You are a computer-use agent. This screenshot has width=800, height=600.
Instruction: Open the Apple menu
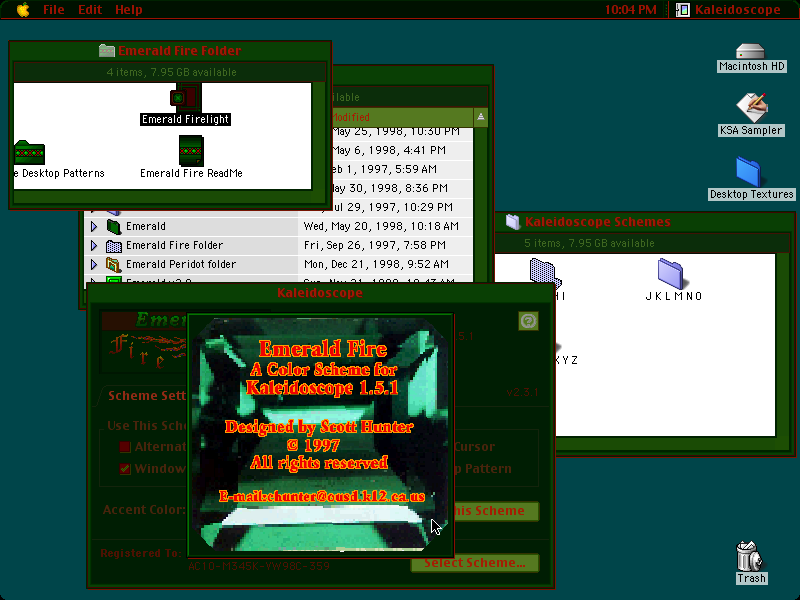(23, 10)
